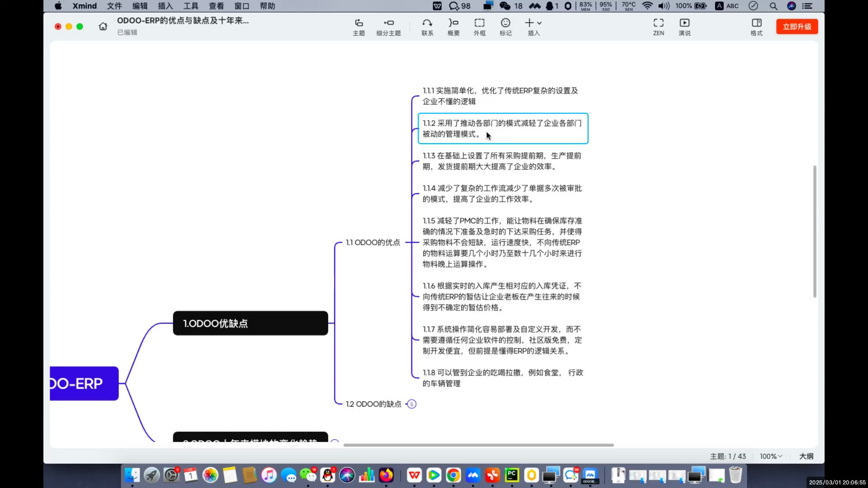Select topic 1.1.7 系统操作简化
Image resolution: width=868 pixels, height=488 pixels.
(x=502, y=340)
